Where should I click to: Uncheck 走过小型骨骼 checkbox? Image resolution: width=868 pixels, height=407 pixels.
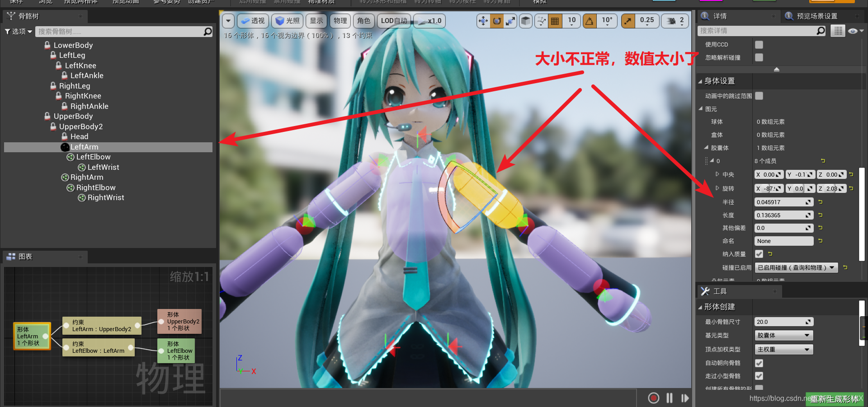(759, 376)
